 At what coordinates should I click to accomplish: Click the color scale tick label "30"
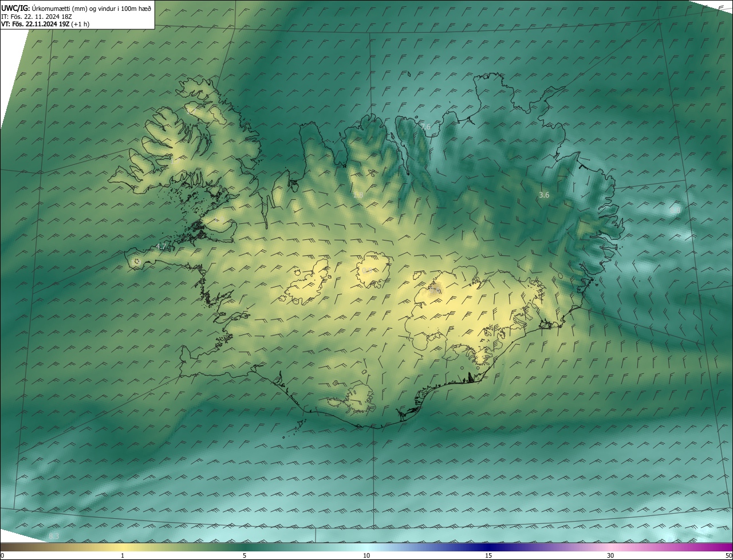pyautogui.click(x=610, y=555)
